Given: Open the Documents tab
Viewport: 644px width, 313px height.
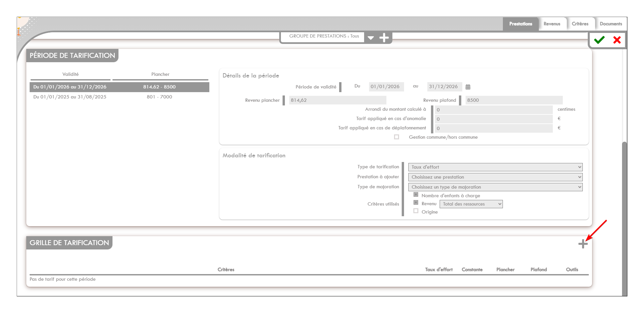Looking at the screenshot, I should 611,24.
